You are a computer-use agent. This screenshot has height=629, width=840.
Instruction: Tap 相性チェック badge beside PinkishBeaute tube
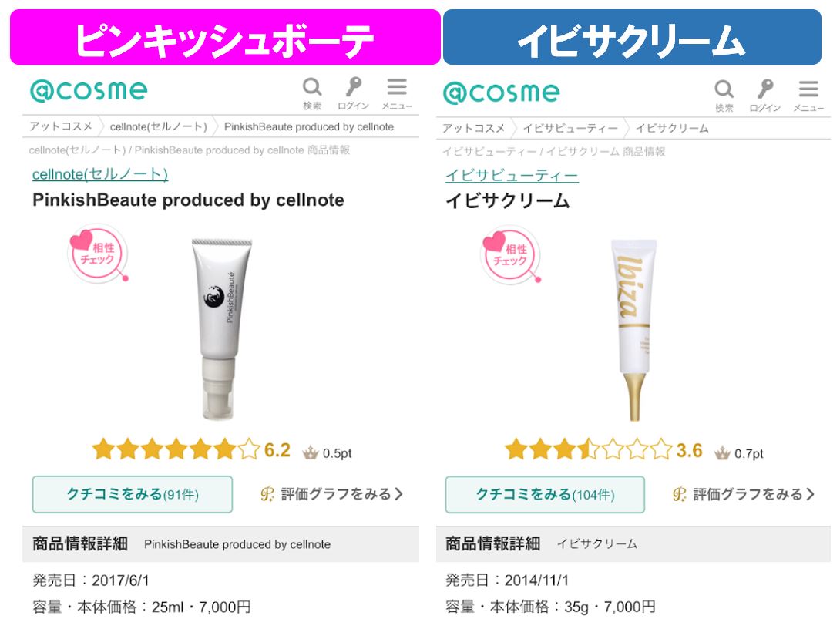(x=98, y=254)
